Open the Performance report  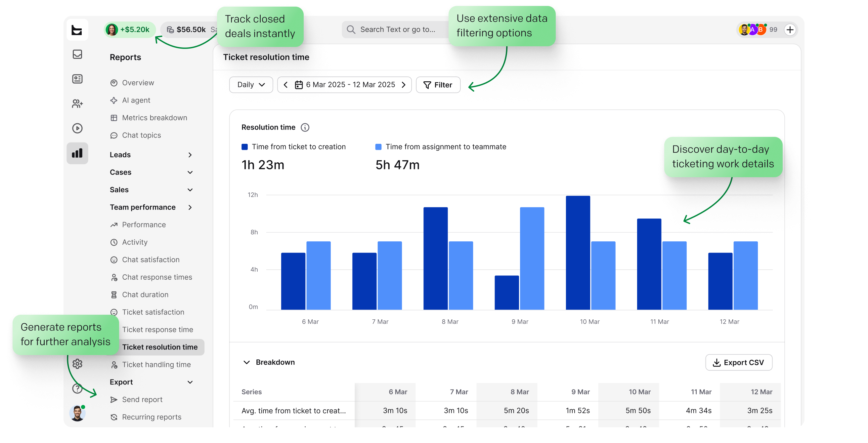[x=144, y=225]
